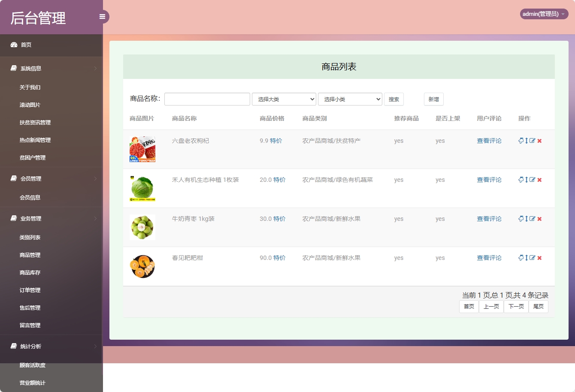575x392 pixels.
Task: Collapse the 统计分析 sidebar section
Action: 30,346
